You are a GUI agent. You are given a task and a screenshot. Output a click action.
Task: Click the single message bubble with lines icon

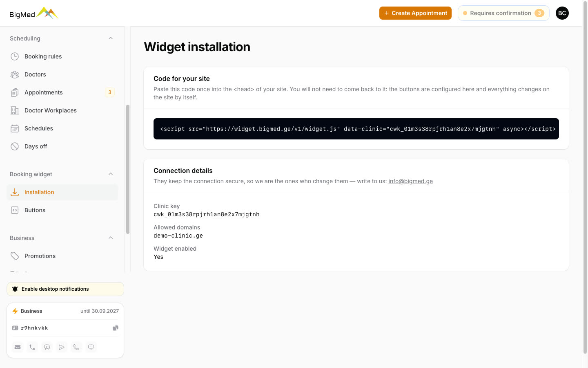pos(91,347)
